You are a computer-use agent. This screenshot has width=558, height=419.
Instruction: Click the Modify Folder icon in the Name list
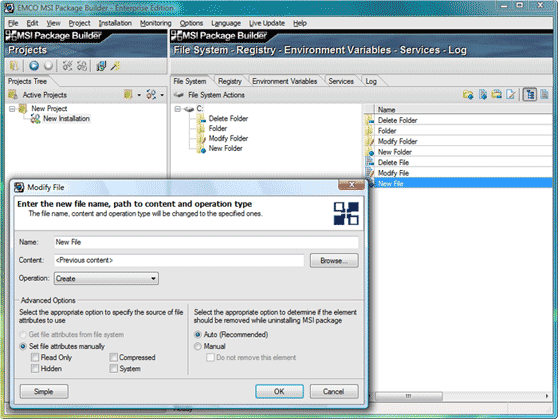tap(370, 141)
